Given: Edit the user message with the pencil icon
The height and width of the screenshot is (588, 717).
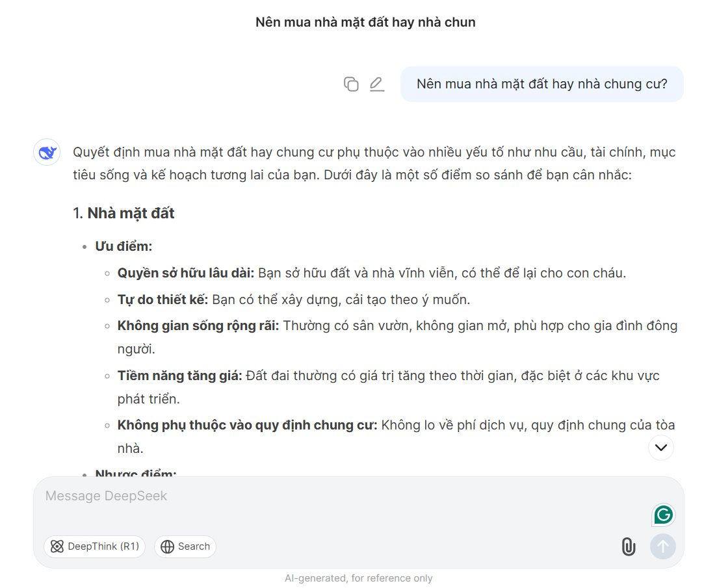Looking at the screenshot, I should 377,84.
